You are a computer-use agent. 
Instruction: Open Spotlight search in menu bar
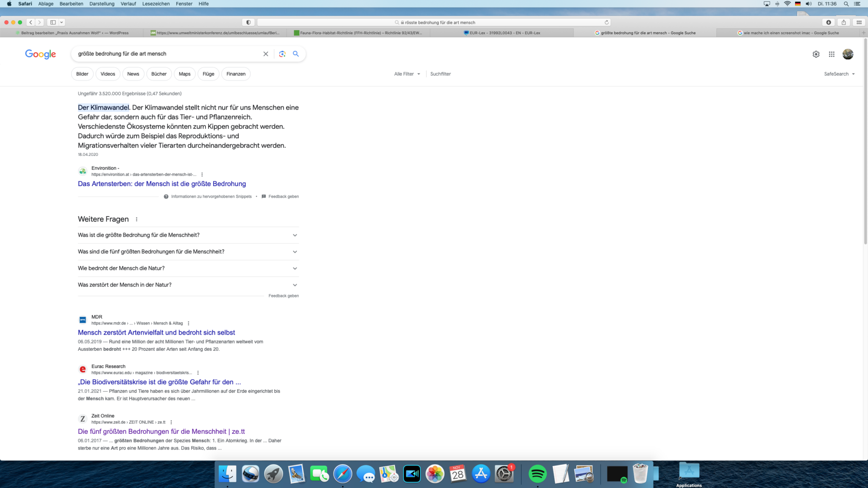pos(846,4)
